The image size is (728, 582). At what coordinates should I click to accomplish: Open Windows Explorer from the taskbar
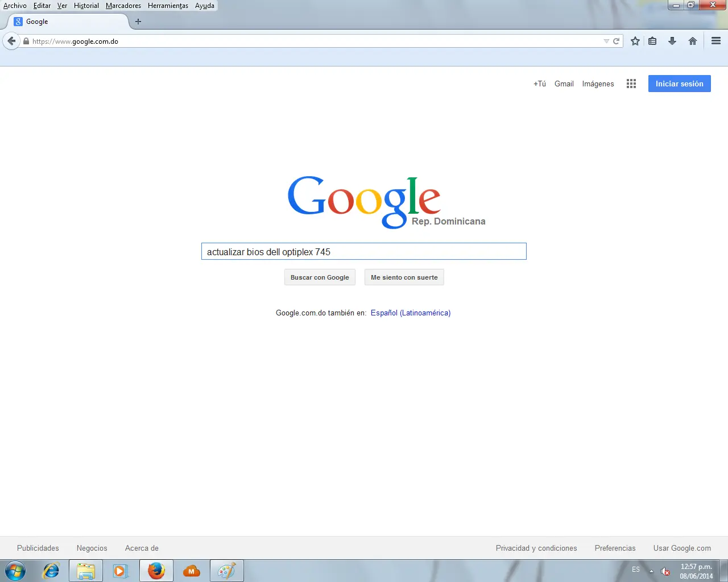[x=86, y=571]
